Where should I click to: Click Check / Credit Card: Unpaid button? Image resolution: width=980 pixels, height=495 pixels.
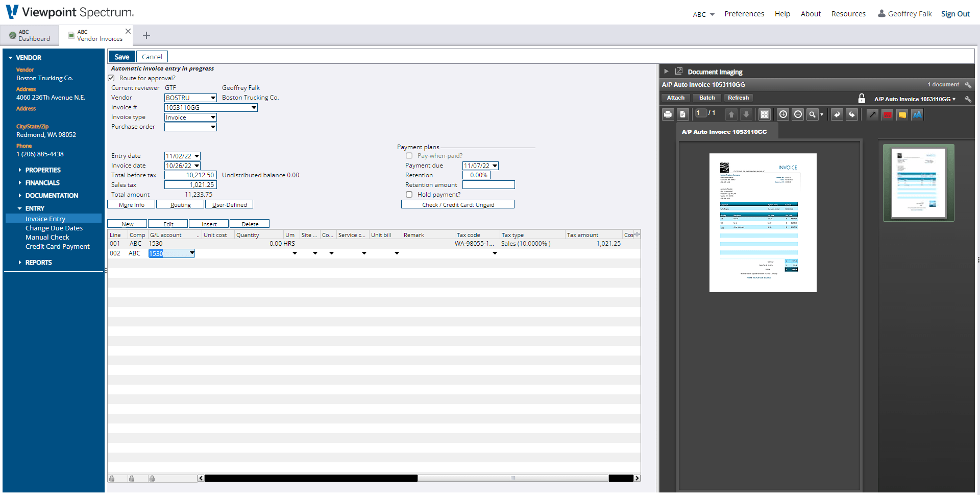tap(458, 204)
